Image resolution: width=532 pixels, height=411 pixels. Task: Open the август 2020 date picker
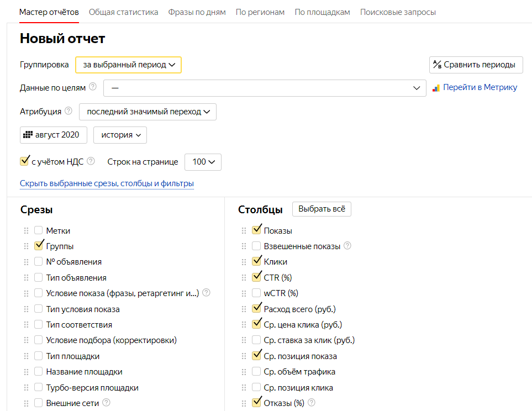[54, 135]
